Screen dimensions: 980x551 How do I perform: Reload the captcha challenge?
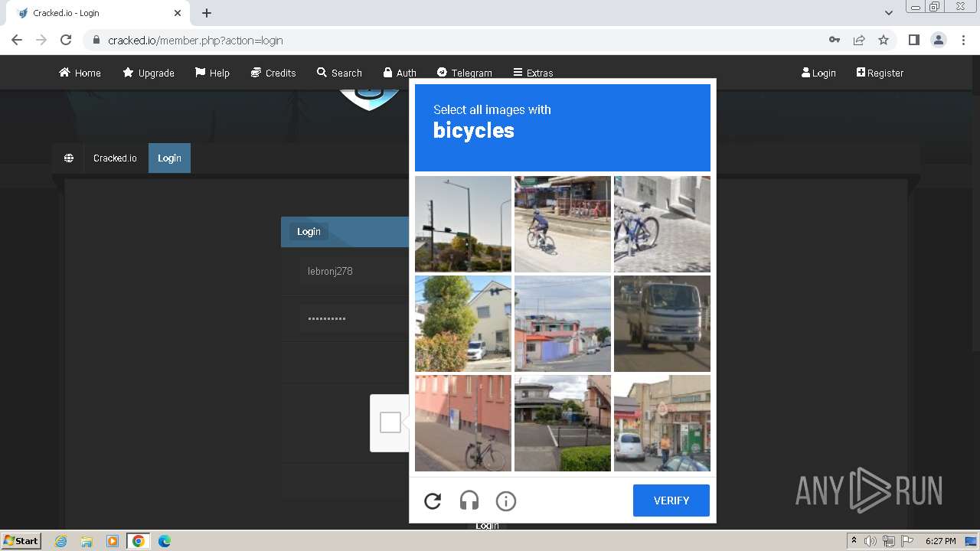click(x=433, y=501)
